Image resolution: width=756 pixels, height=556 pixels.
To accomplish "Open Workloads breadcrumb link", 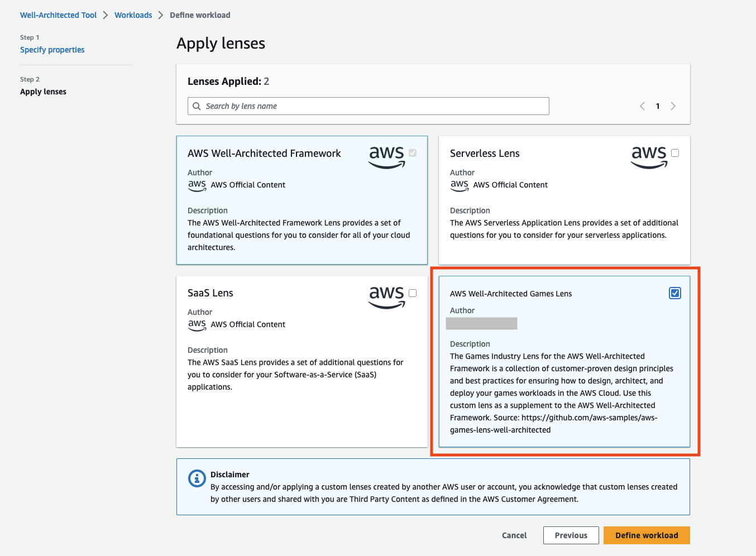I will (x=133, y=15).
